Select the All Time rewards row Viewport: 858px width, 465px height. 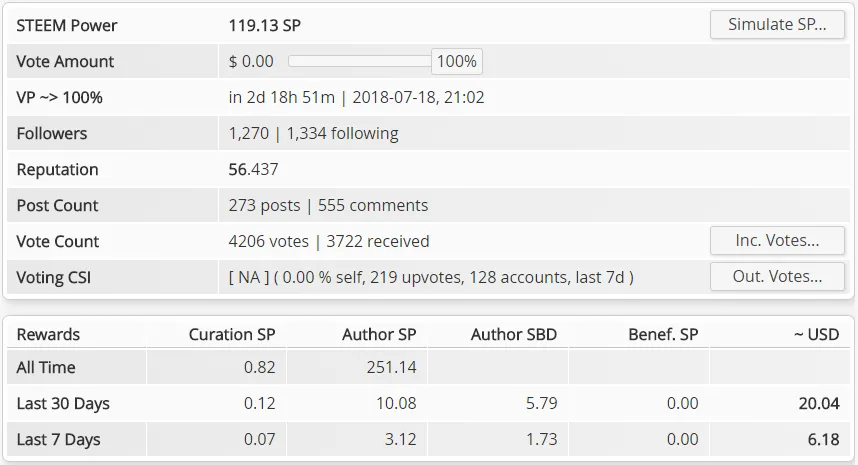coord(428,367)
